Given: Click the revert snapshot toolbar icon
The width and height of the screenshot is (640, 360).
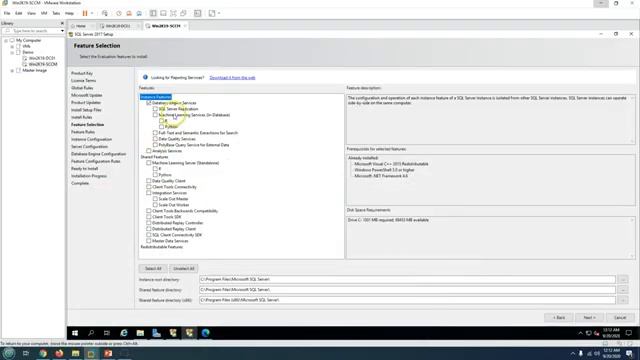Looking at the screenshot, I should pos(129,13).
